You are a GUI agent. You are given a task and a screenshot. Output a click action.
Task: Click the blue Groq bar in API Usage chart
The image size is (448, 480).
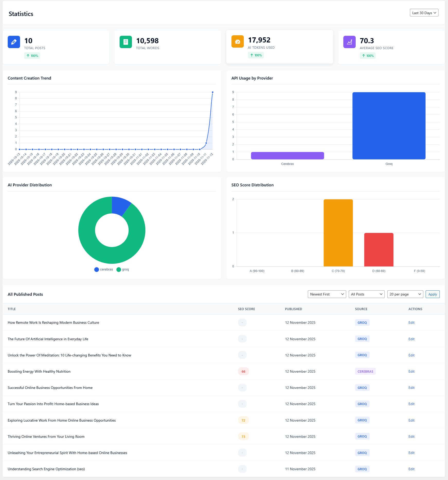389,126
